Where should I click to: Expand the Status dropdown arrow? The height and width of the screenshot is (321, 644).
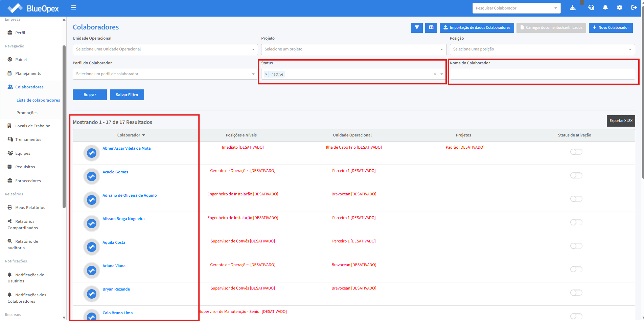click(442, 74)
